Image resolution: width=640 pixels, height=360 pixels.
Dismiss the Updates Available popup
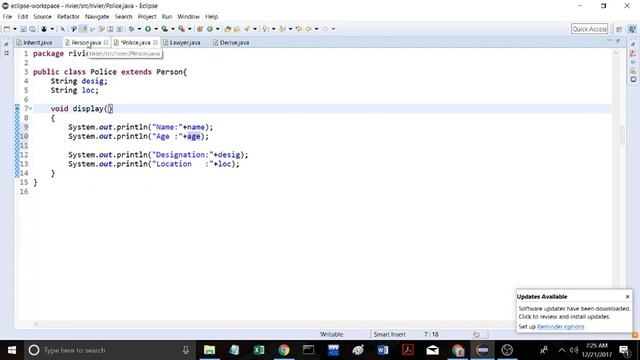click(627, 297)
